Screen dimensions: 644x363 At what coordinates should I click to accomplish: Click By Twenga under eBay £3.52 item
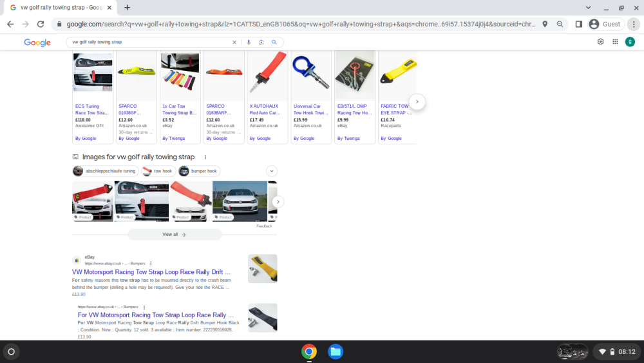pos(173,139)
